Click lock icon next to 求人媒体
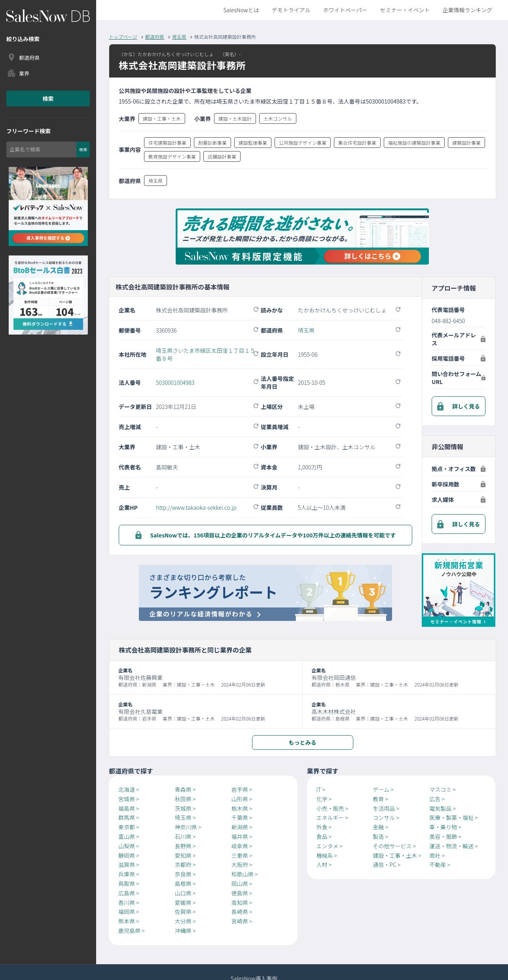 coord(483,499)
